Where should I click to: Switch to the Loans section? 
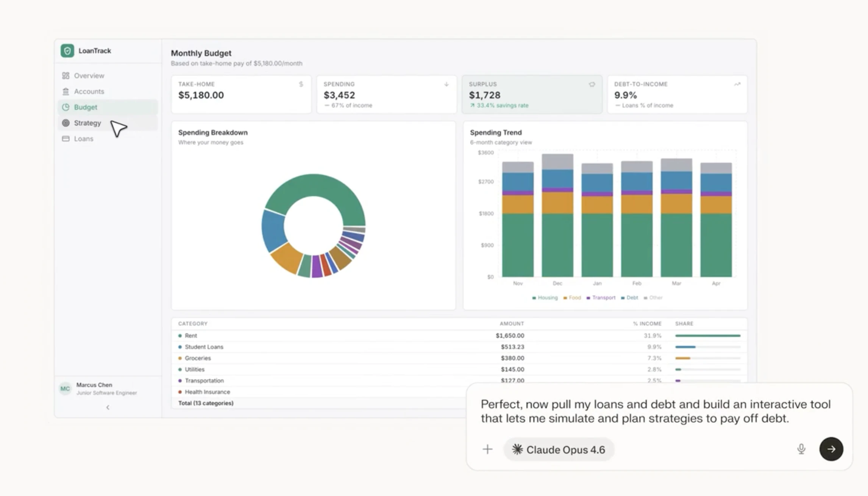click(83, 139)
